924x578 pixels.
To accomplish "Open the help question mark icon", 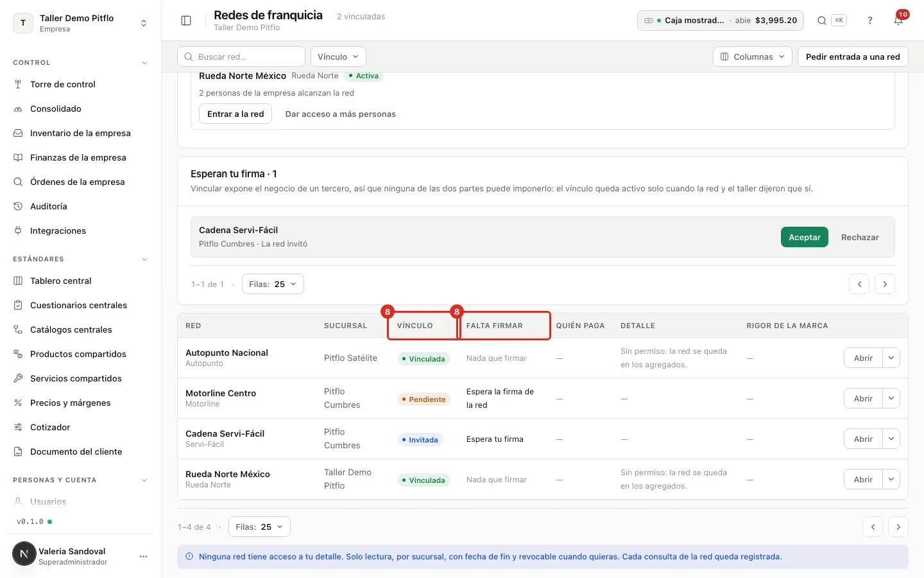I will (870, 21).
